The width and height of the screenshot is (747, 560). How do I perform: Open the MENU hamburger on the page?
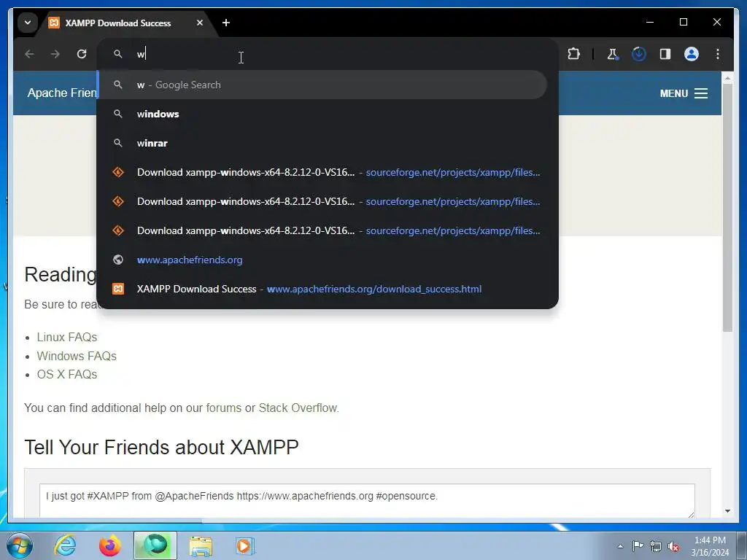683,93
